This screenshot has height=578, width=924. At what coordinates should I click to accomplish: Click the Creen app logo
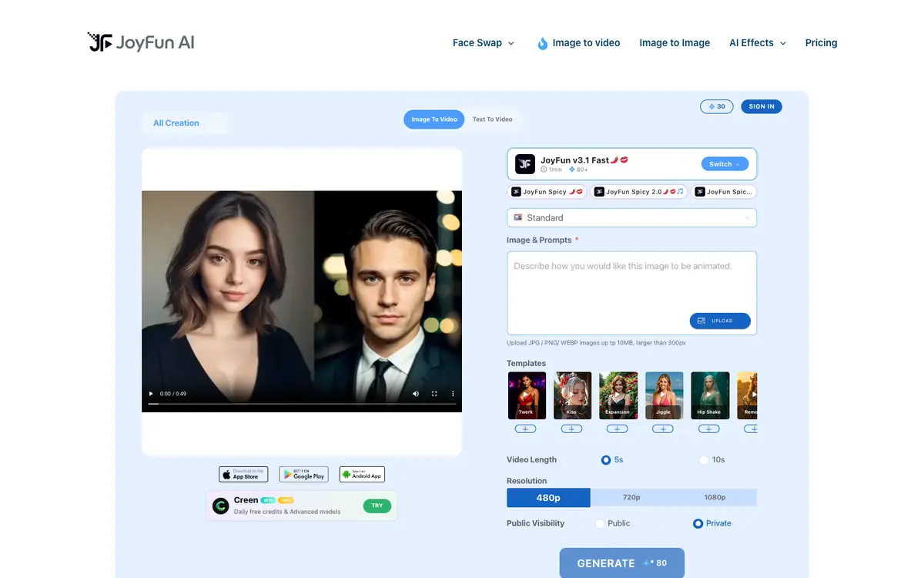click(x=220, y=506)
